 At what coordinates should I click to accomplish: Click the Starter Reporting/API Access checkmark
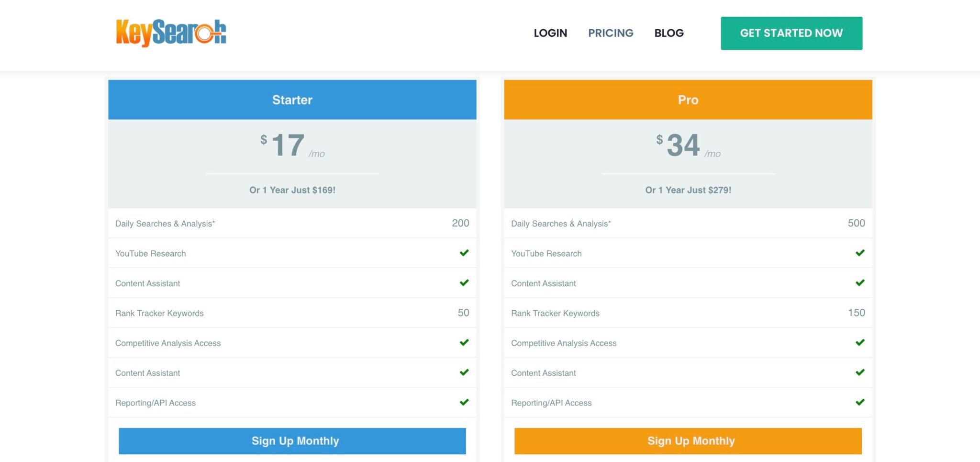tap(464, 402)
